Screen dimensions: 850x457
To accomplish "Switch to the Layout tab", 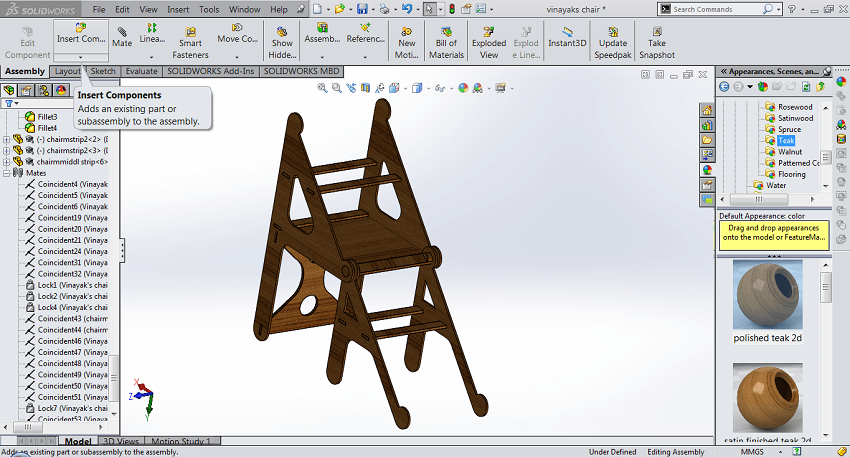I will 68,71.
